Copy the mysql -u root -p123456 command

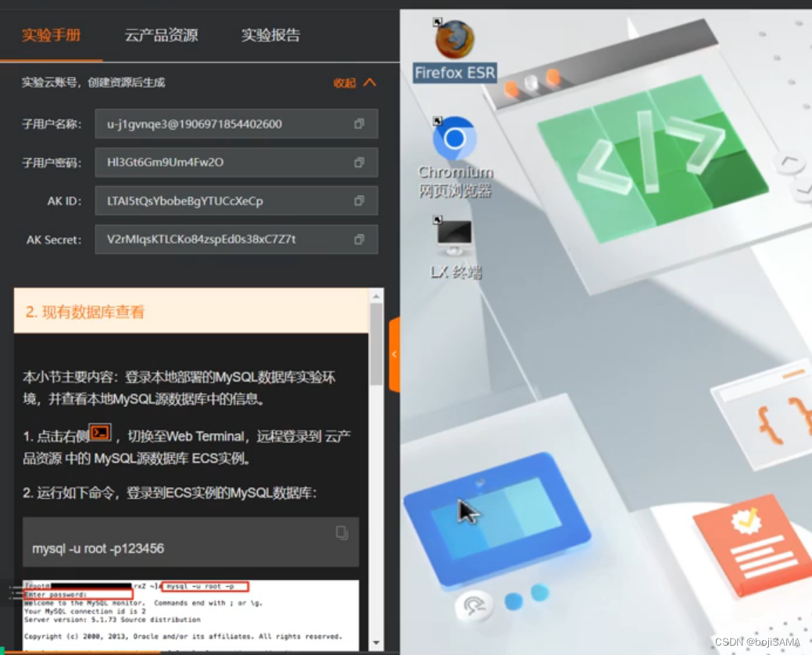342,532
